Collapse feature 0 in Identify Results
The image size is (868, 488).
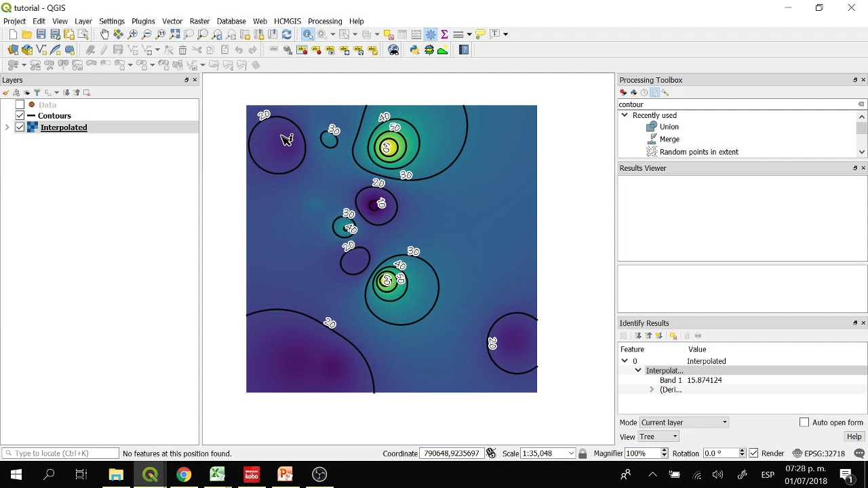(625, 361)
